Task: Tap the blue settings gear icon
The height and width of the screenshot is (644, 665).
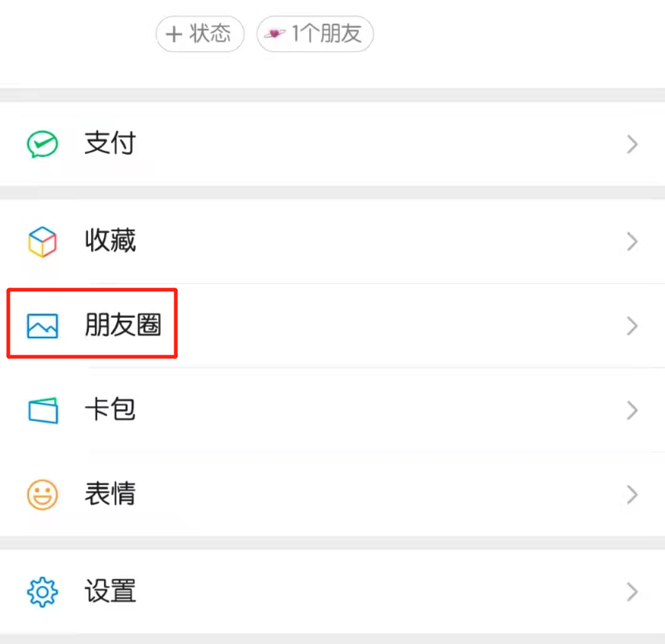Action: [42, 592]
